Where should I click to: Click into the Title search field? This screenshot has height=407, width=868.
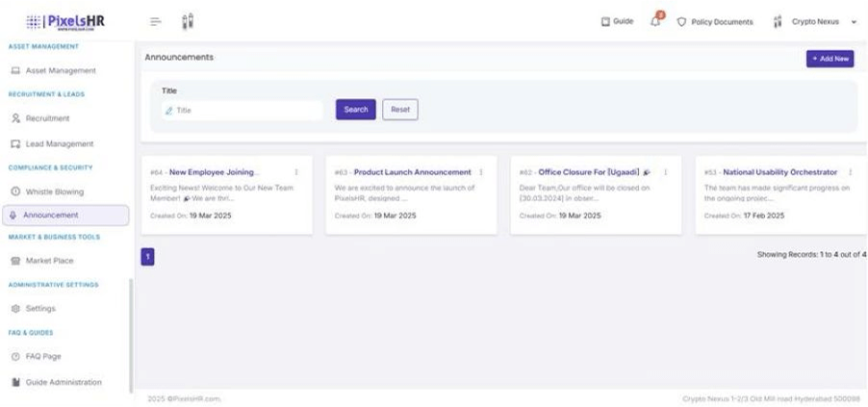(x=245, y=111)
